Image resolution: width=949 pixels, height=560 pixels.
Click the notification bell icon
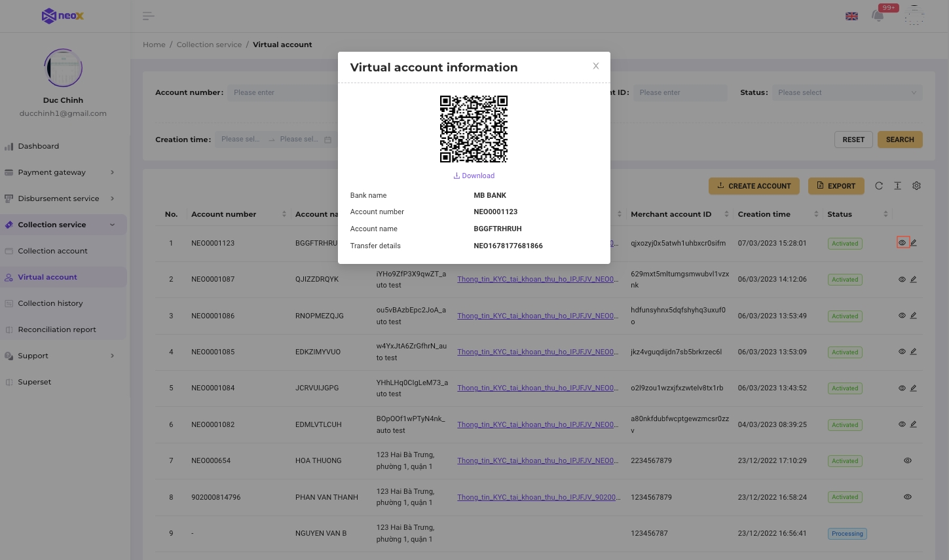[x=878, y=16]
